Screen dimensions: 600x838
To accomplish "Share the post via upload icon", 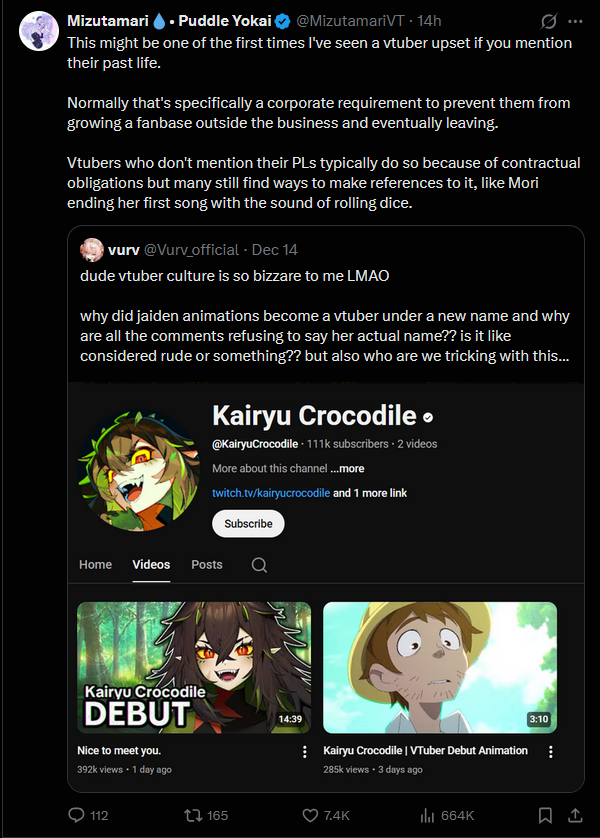I will 575,815.
